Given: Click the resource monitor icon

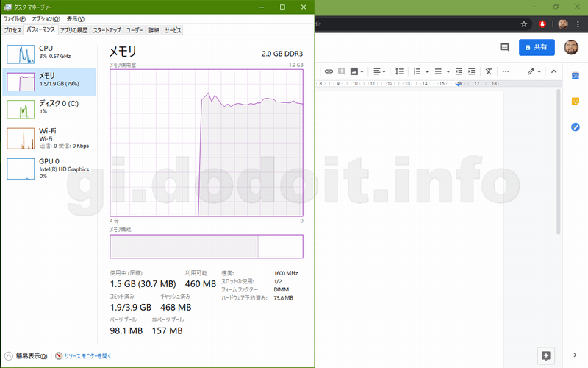Looking at the screenshot, I should (59, 356).
